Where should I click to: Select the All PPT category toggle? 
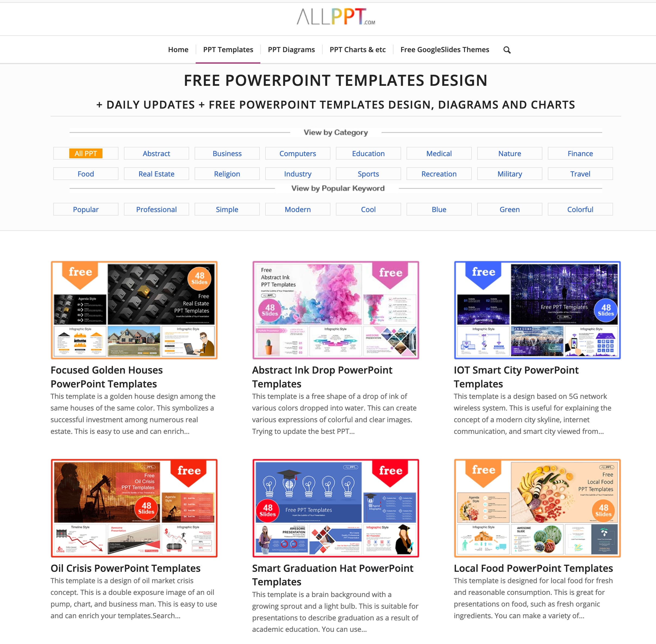[x=86, y=153]
